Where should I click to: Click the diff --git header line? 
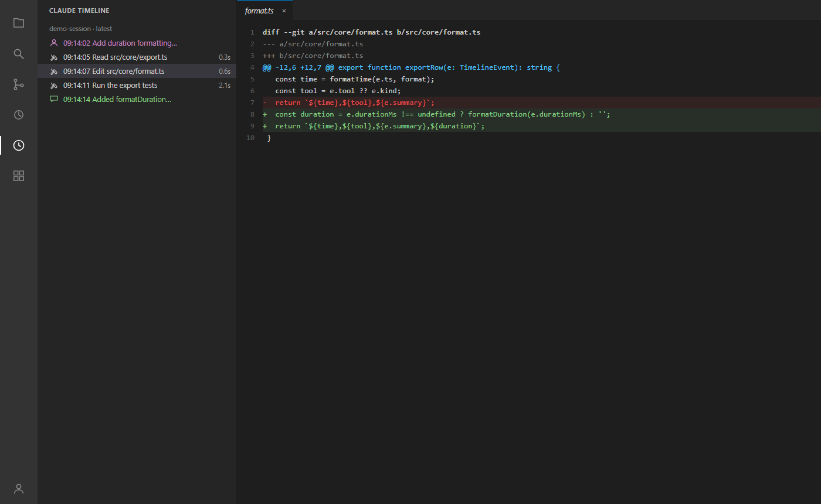372,32
